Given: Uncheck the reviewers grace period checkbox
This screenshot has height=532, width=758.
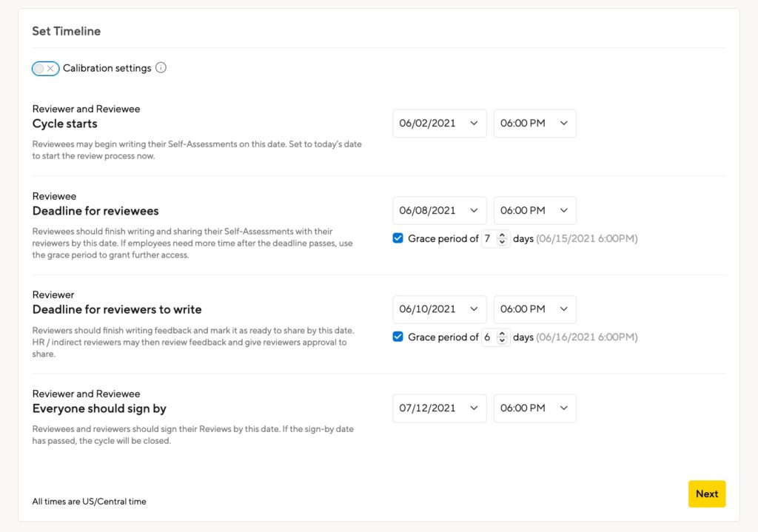Looking at the screenshot, I should tap(398, 337).
